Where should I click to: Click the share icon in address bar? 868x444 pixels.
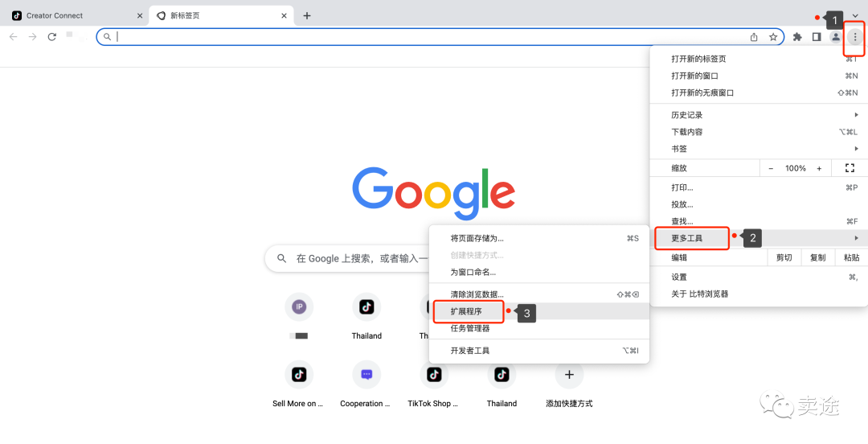click(754, 37)
